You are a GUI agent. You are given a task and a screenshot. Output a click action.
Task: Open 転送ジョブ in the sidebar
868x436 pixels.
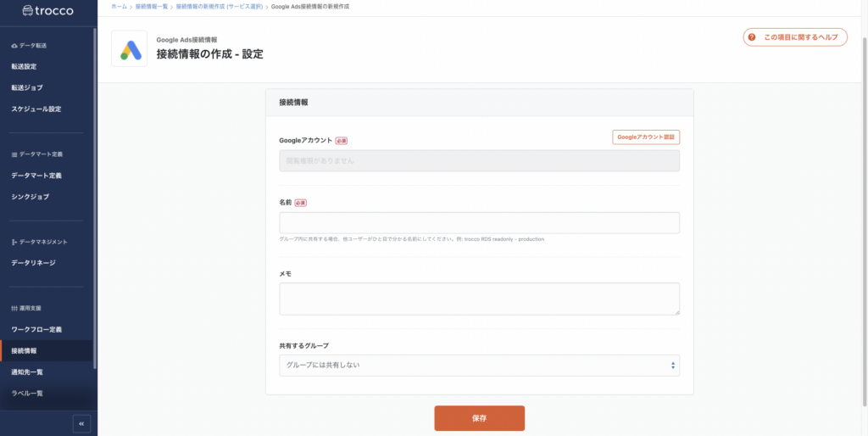point(27,87)
